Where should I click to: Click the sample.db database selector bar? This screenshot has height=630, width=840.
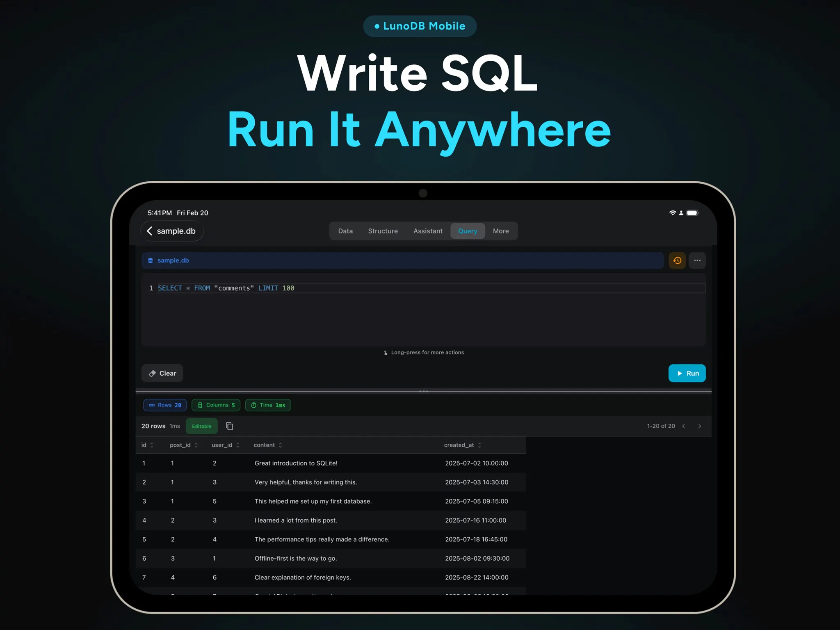tap(402, 260)
